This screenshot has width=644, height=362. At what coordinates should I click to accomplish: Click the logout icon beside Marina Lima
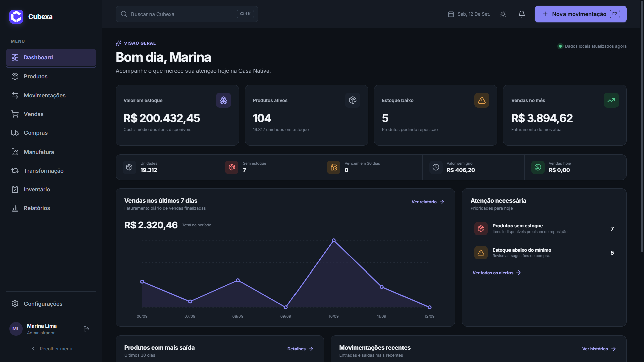[x=86, y=329]
